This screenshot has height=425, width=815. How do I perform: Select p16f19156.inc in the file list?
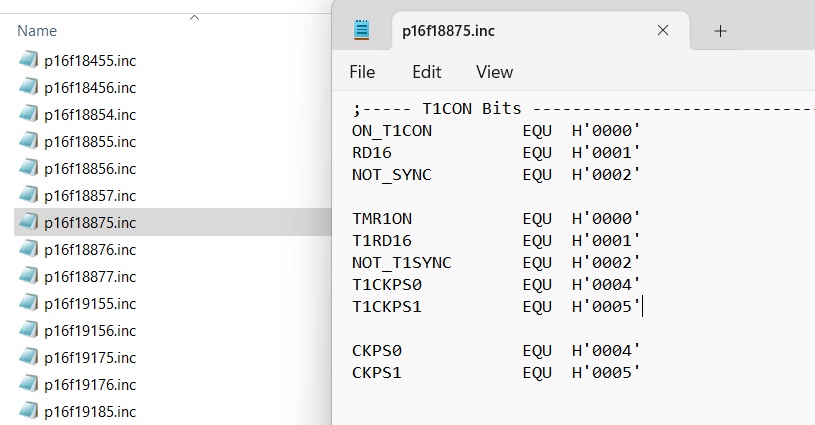90,330
